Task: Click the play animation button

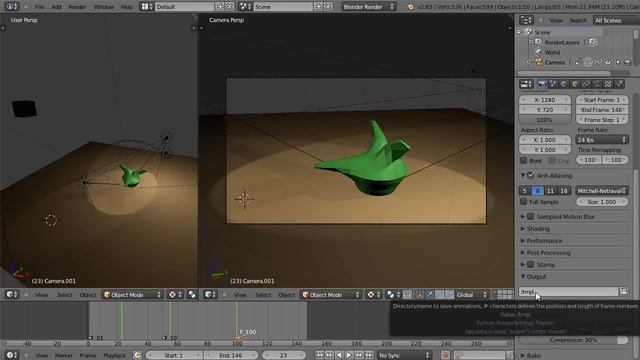Action: coord(349,355)
